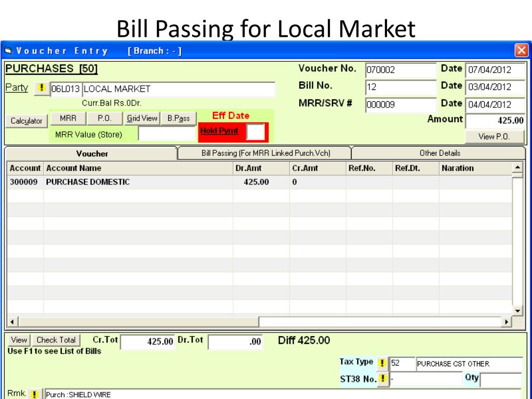Click the MRR/SRV # field 000009
The height and width of the screenshot is (399, 532).
point(401,105)
